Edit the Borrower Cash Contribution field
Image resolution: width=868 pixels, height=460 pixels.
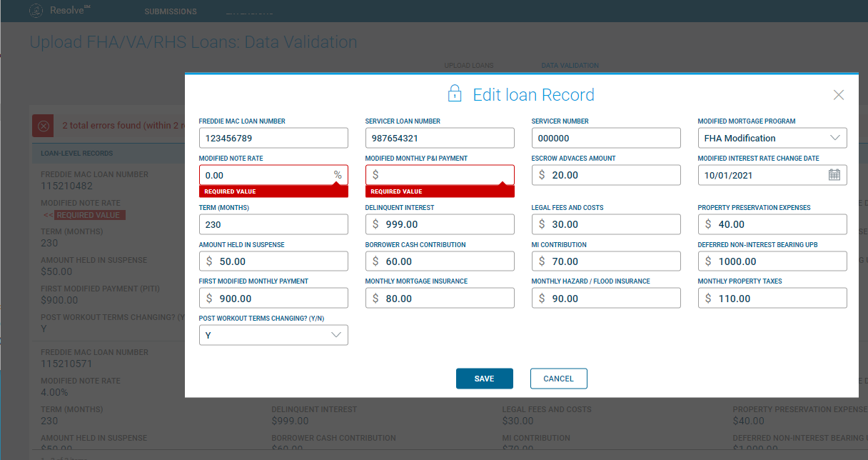[440, 261]
